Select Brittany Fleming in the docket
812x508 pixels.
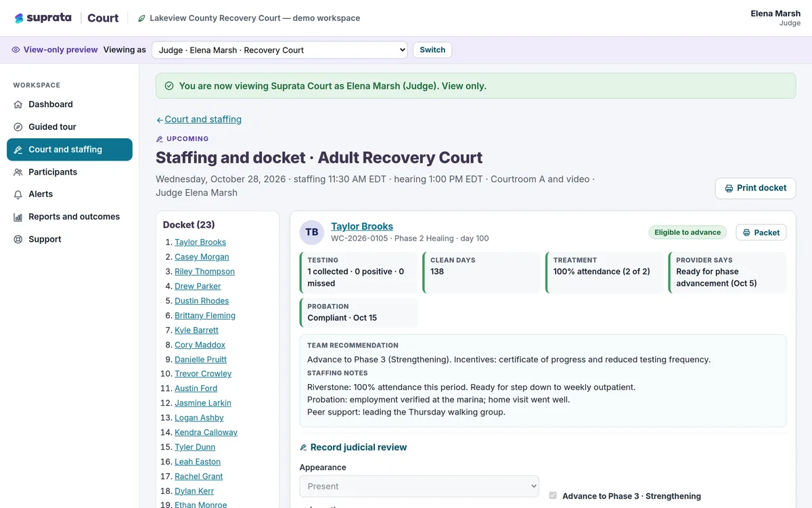tap(205, 316)
